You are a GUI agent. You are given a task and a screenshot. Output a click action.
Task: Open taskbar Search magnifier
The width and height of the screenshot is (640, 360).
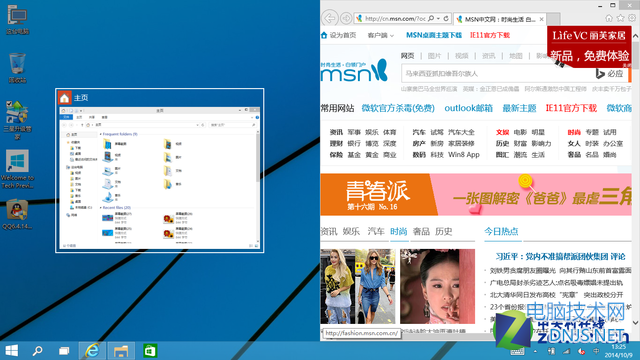[38, 351]
